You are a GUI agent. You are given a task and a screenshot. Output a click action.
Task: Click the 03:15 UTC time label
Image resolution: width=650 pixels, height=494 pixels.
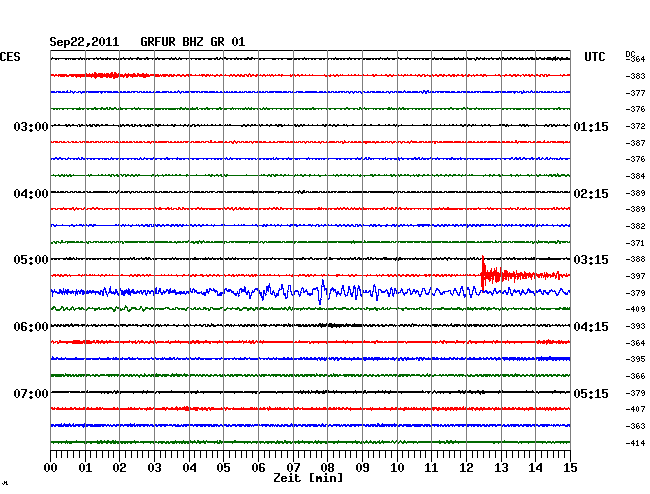591,260
